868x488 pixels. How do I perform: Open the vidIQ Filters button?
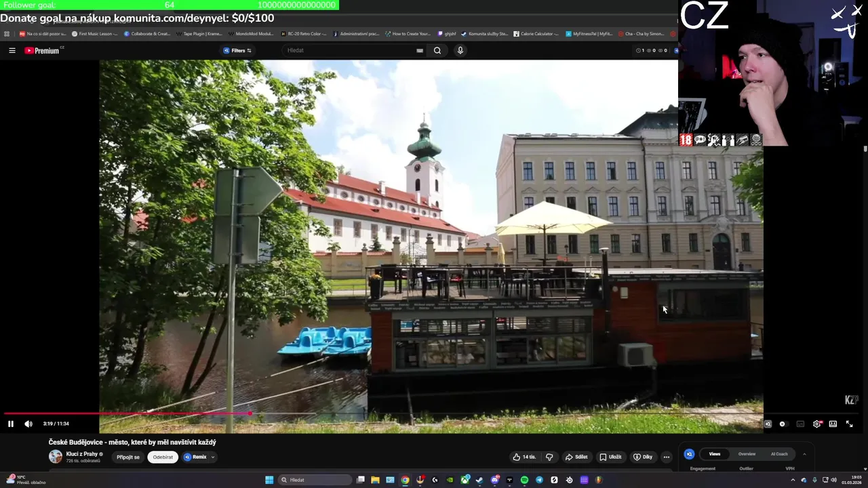(237, 50)
